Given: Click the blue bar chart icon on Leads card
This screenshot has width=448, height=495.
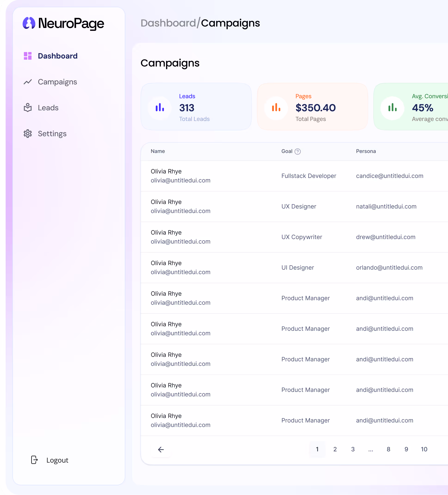Looking at the screenshot, I should (160, 108).
